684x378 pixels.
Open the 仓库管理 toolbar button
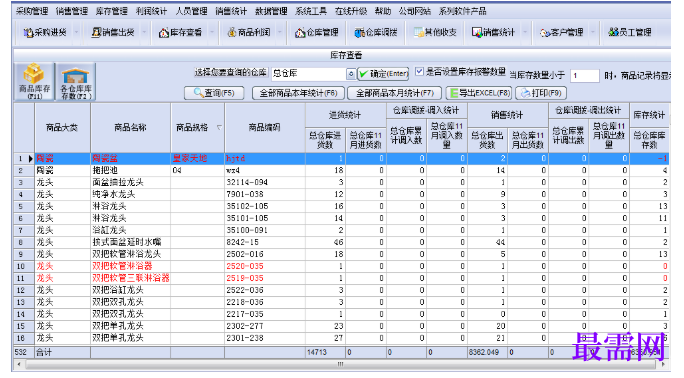[317, 32]
